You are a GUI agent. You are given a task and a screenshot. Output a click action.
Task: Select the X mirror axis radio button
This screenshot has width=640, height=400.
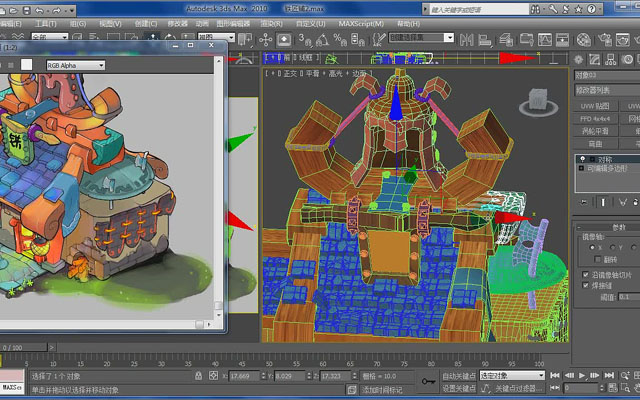(592, 247)
